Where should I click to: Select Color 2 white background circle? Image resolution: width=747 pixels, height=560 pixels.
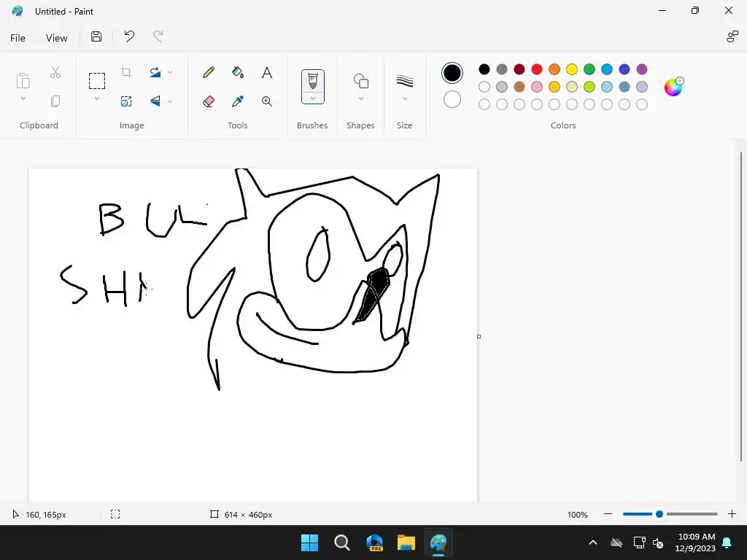(452, 99)
